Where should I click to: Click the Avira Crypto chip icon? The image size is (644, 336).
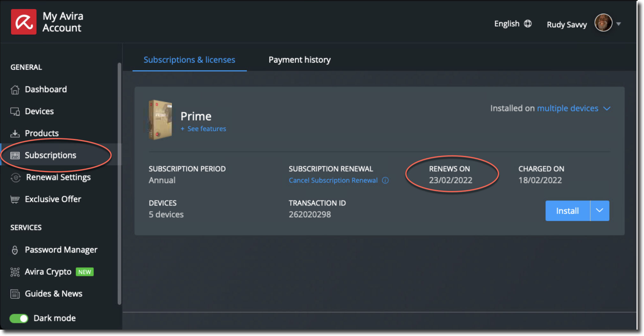click(x=15, y=272)
